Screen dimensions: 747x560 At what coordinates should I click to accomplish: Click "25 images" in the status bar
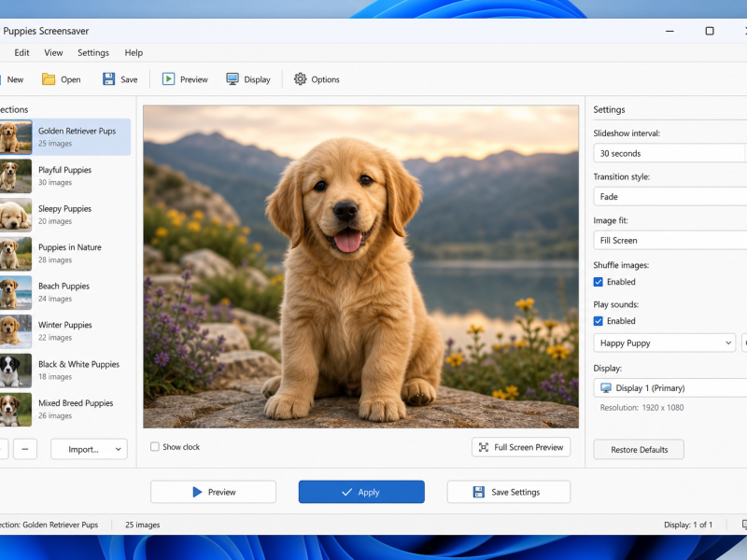(143, 525)
